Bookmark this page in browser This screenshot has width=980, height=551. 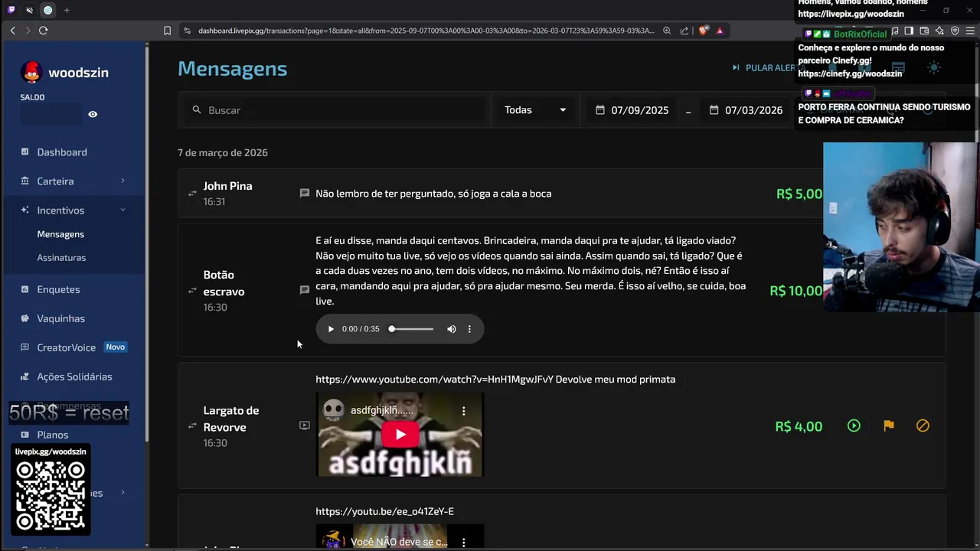[167, 31]
